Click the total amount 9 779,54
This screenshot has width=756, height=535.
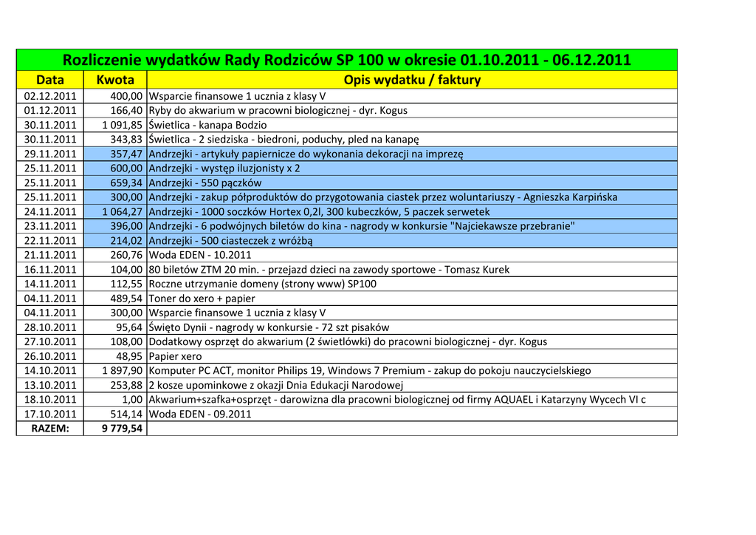coord(115,429)
